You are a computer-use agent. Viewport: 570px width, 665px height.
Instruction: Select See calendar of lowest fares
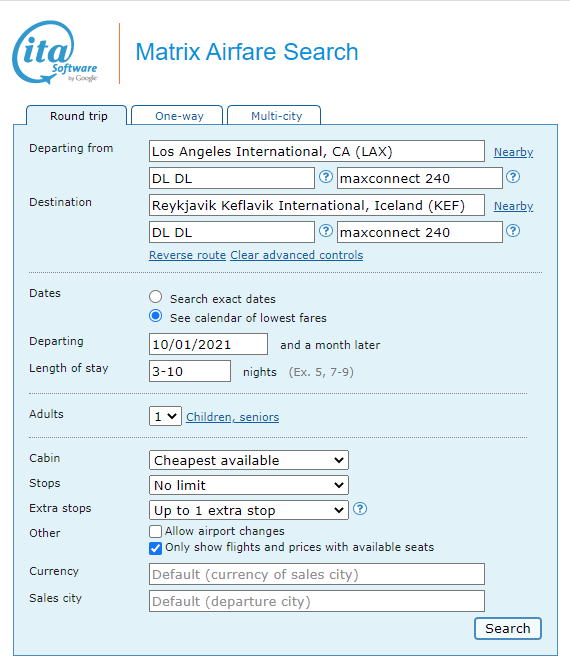156,316
